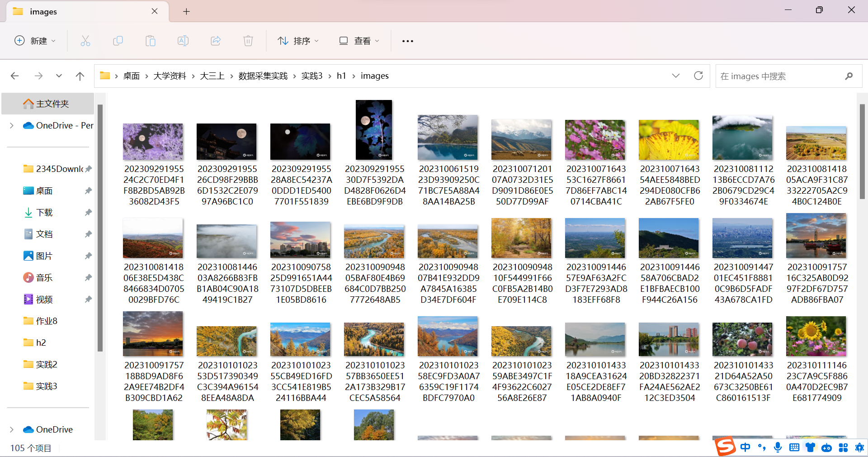Select 主文件夹 in the sidebar

tap(48, 104)
